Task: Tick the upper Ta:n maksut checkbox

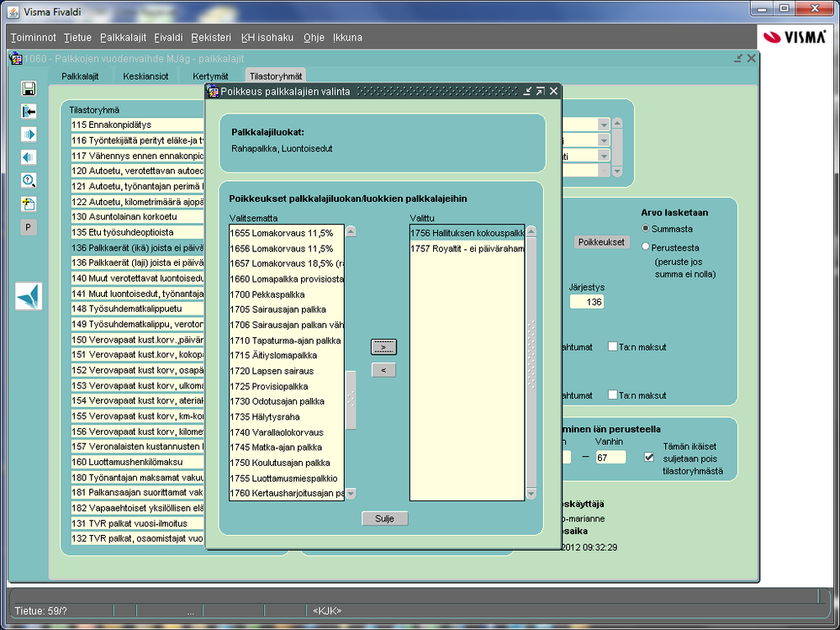Action: coord(613,347)
